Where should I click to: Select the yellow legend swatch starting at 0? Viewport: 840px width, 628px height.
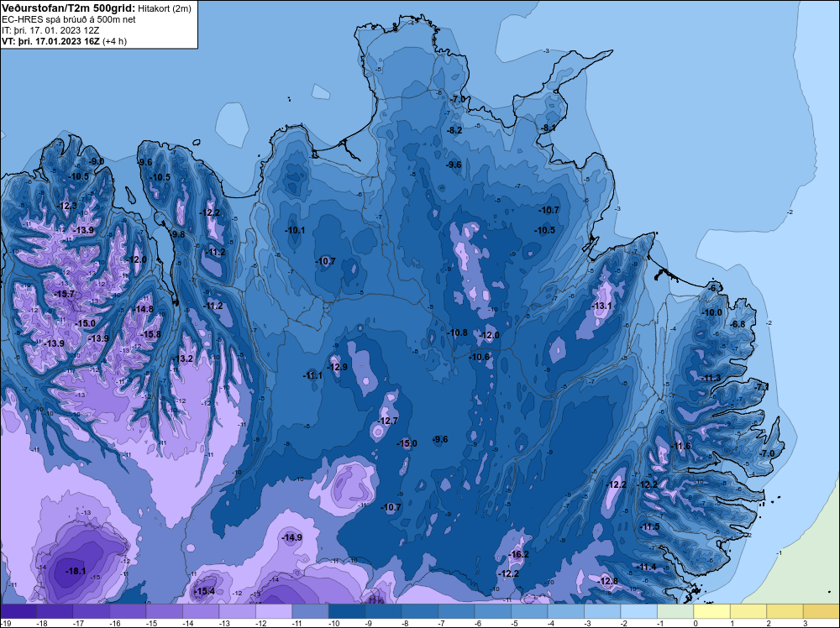tap(711, 611)
